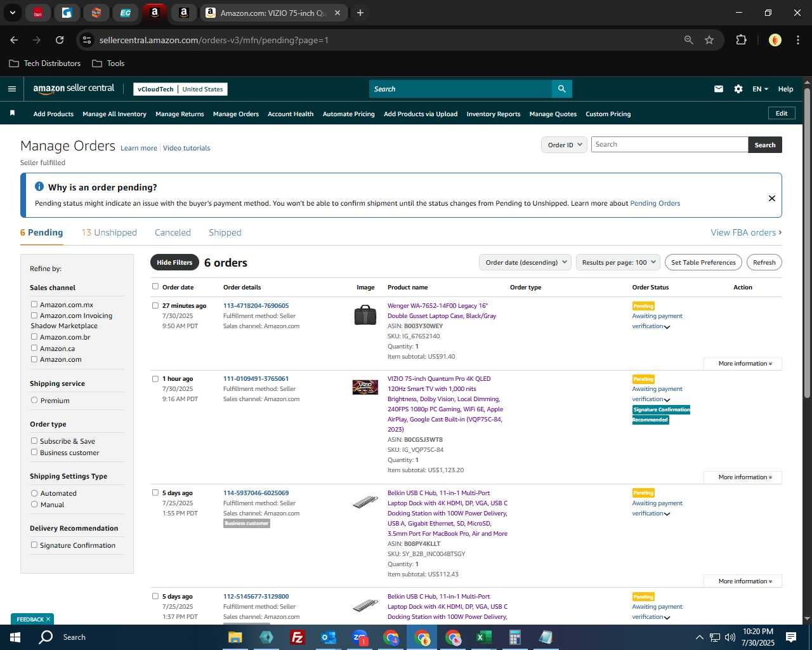812x650 pixels.
Task: Open Excel from the taskbar
Action: coord(484,637)
